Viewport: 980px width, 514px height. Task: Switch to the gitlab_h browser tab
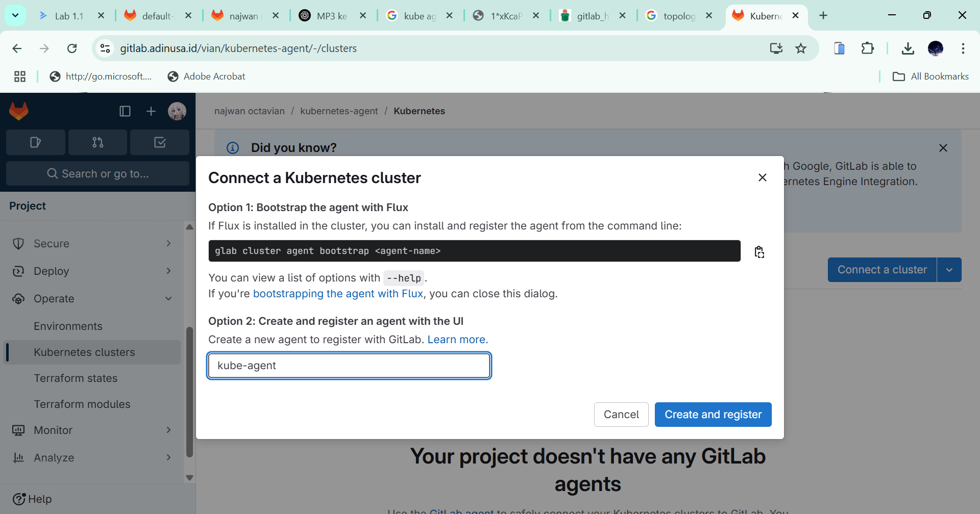(x=592, y=16)
